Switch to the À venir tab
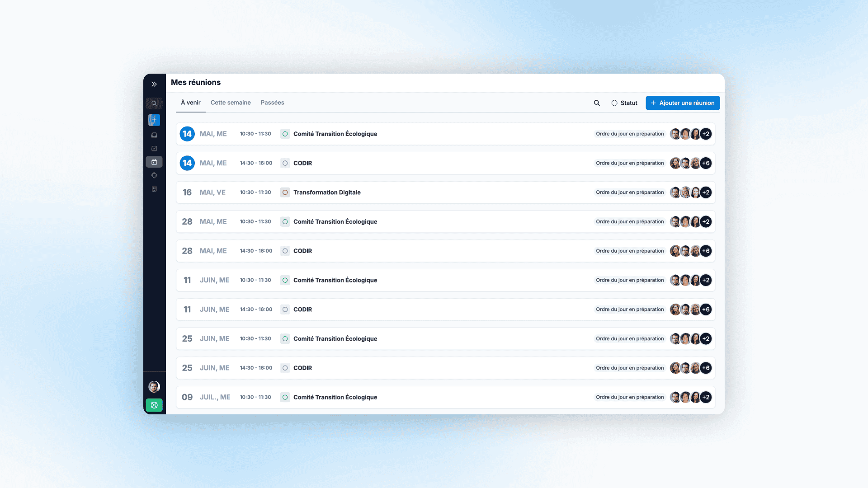868x488 pixels. (191, 103)
